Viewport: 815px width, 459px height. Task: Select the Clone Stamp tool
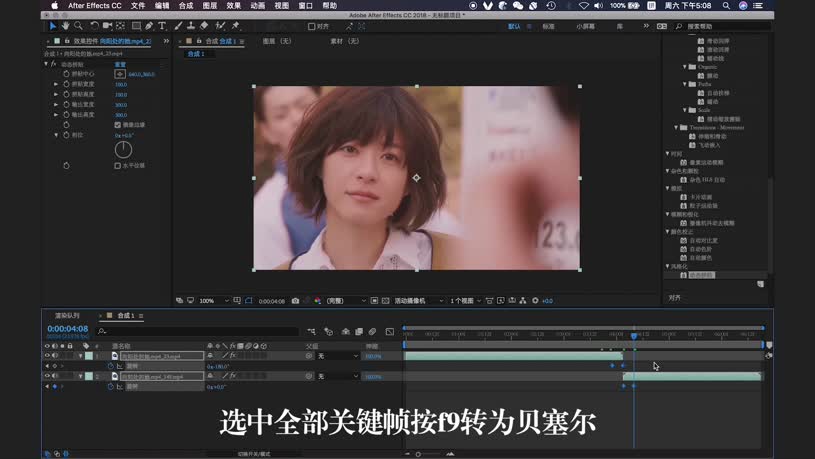point(191,25)
